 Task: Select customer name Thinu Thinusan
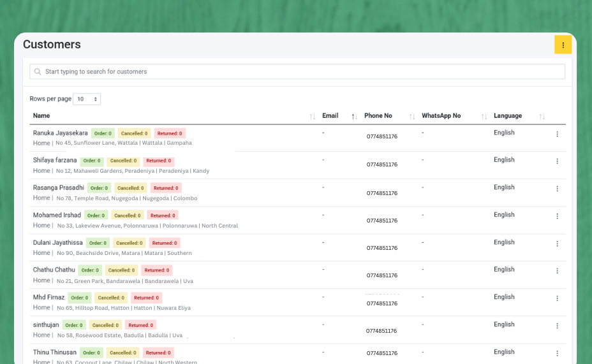55,353
